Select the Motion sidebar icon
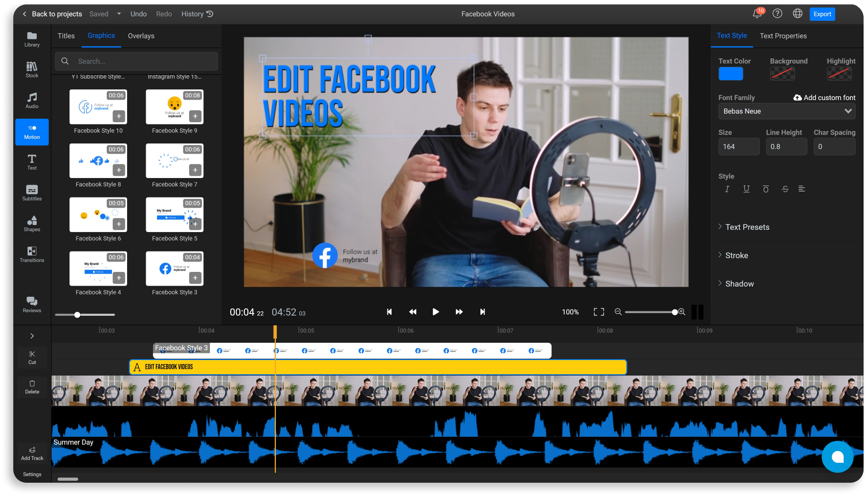Image resolution: width=868 pixels, height=496 pixels. pyautogui.click(x=32, y=132)
